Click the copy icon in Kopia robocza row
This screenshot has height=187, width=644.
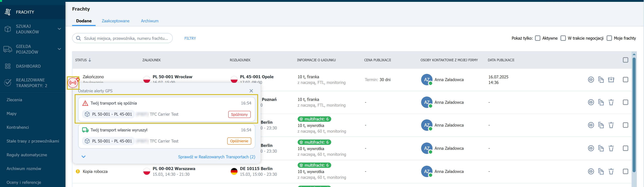[x=601, y=172]
